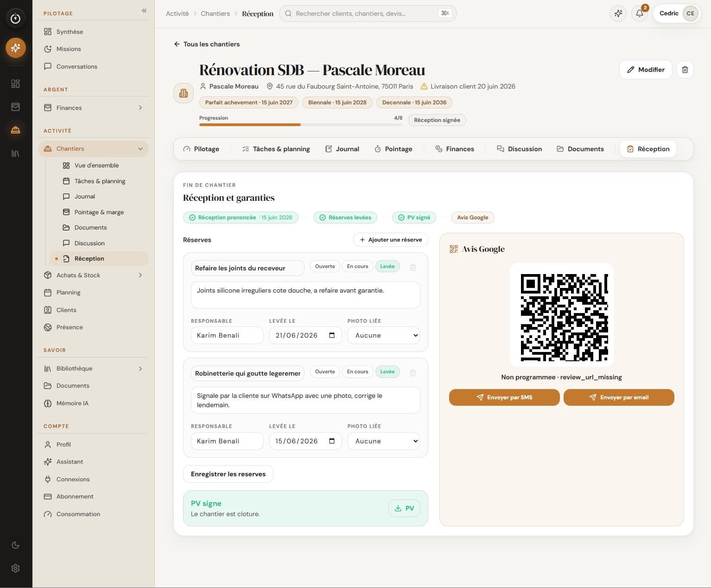Edit Responsable field of robinetterie reserve
This screenshot has width=711, height=588.
coord(227,441)
